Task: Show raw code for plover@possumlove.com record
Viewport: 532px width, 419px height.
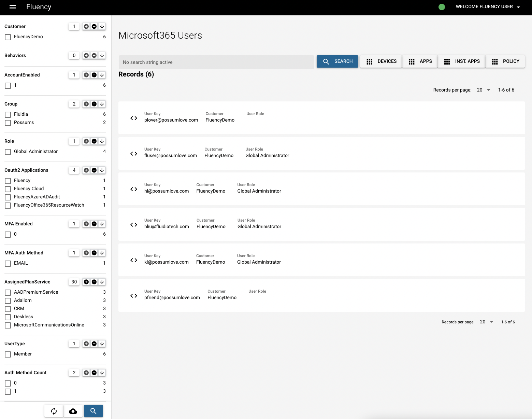Action: [134, 118]
